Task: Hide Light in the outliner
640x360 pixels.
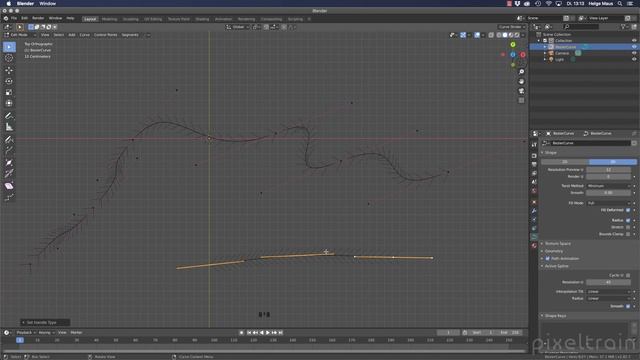Action: [634, 59]
